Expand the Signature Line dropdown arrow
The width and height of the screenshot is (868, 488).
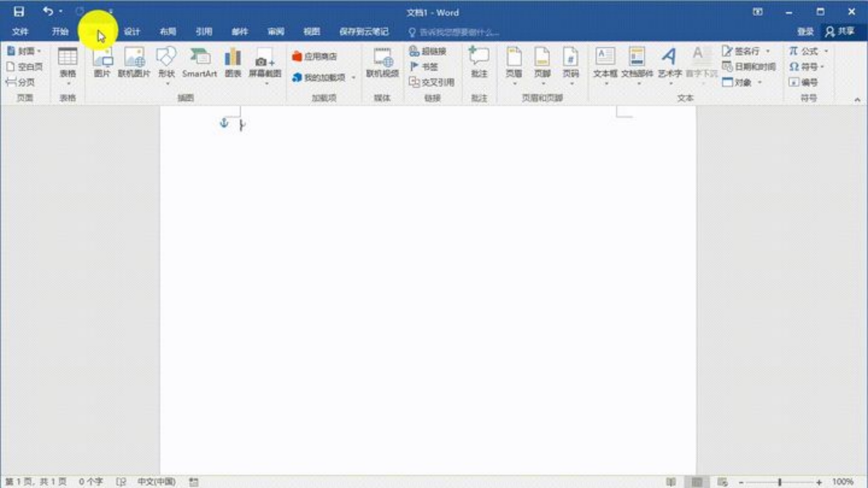pos(768,51)
